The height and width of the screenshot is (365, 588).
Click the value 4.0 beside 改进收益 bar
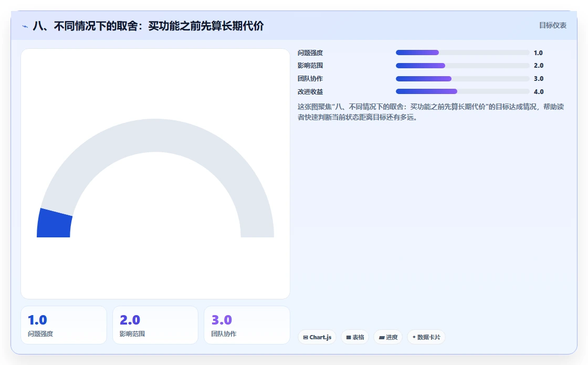click(x=539, y=91)
